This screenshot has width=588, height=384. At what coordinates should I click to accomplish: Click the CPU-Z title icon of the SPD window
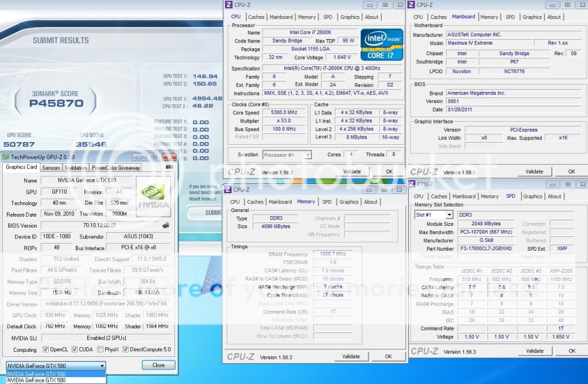pos(412,184)
